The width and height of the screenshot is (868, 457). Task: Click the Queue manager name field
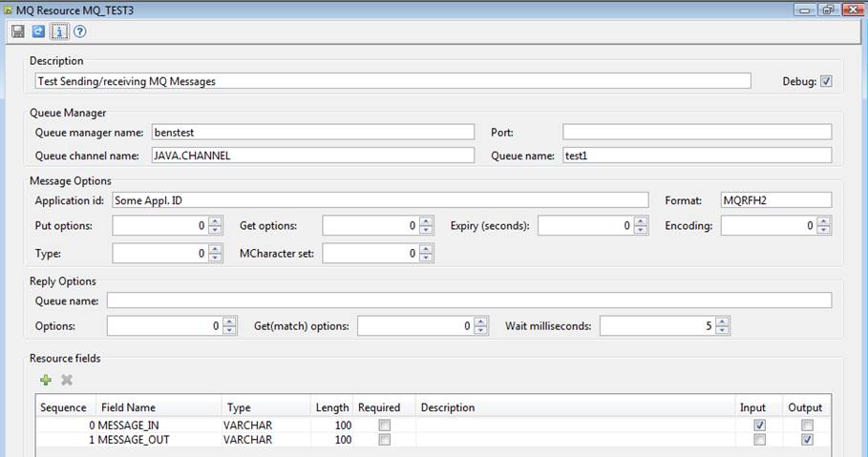click(x=312, y=132)
